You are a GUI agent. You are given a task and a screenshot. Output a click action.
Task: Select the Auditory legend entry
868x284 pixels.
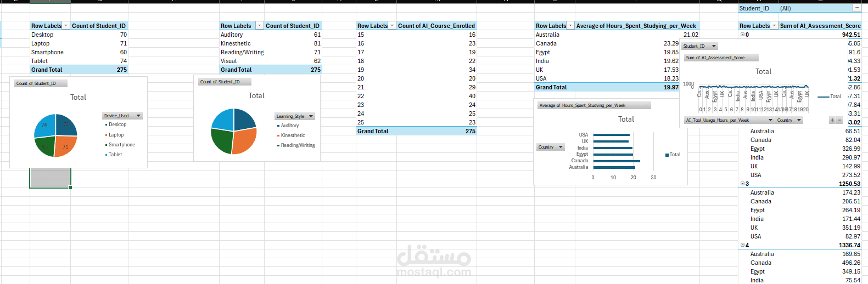click(288, 126)
